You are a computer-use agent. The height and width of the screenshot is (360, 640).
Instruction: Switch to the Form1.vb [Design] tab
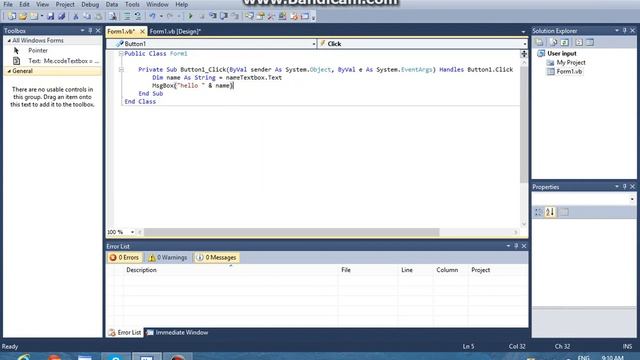coord(175,31)
